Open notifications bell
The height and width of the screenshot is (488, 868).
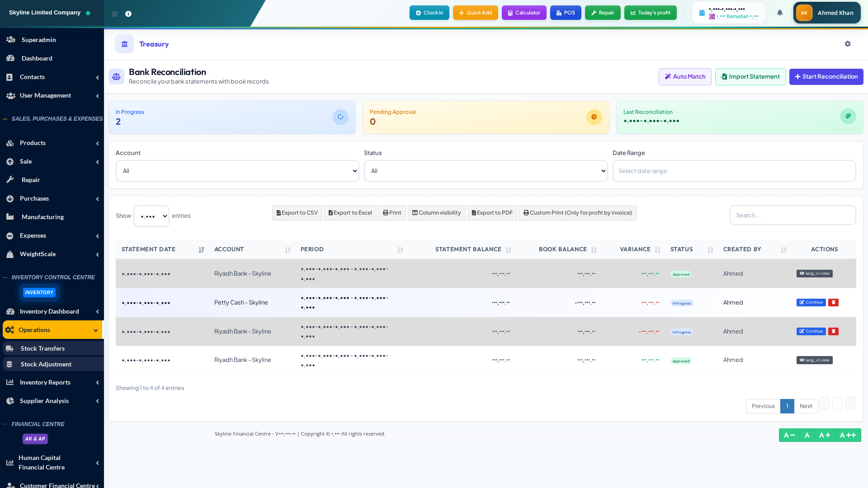click(779, 13)
